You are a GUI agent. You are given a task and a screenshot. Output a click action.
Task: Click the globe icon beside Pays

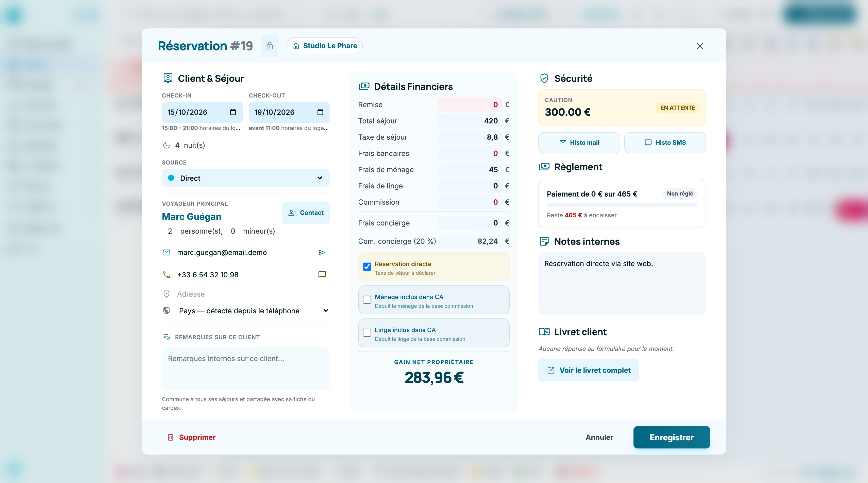coord(166,310)
